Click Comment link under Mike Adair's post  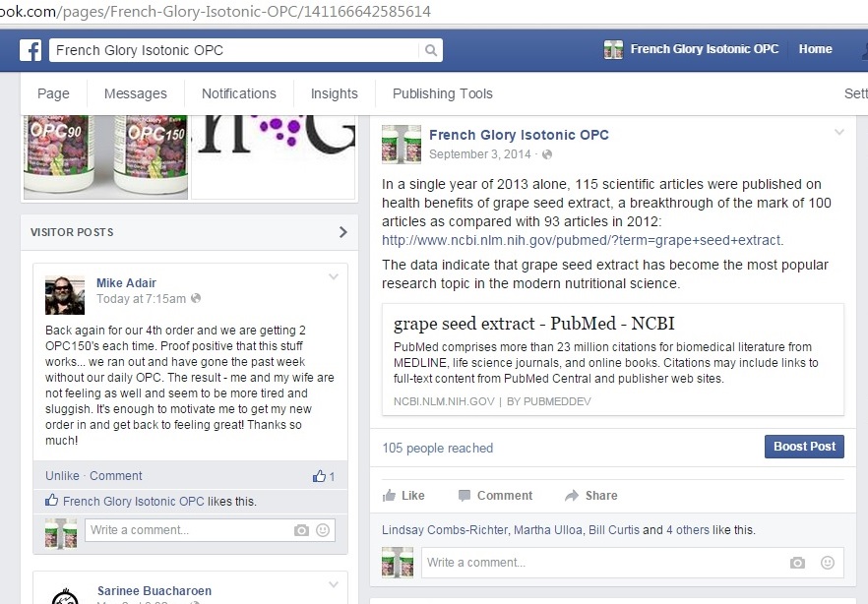116,476
